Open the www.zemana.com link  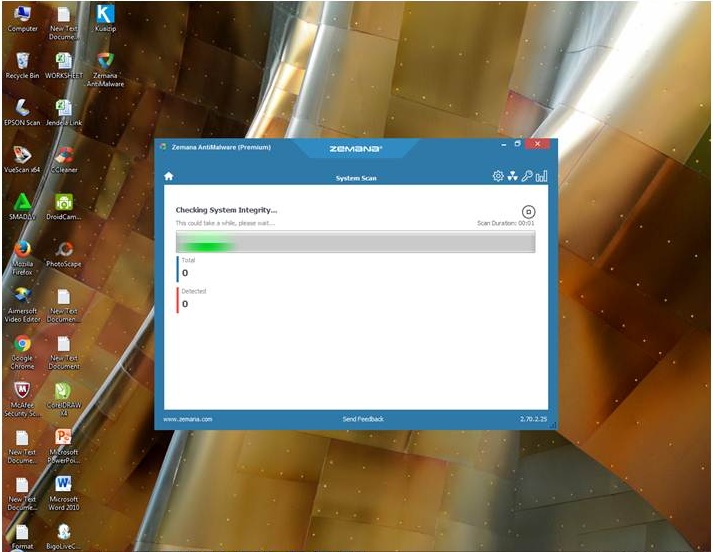coord(188,419)
